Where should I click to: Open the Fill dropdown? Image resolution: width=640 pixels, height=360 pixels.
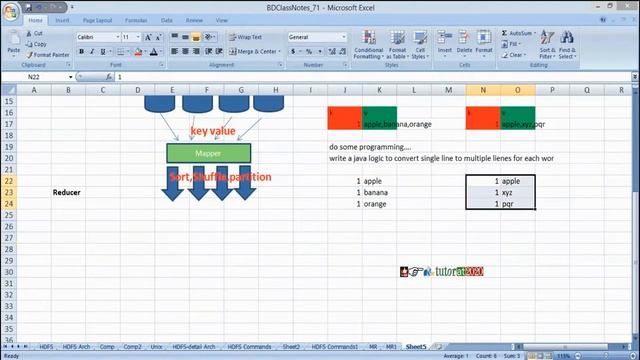pyautogui.click(x=511, y=44)
